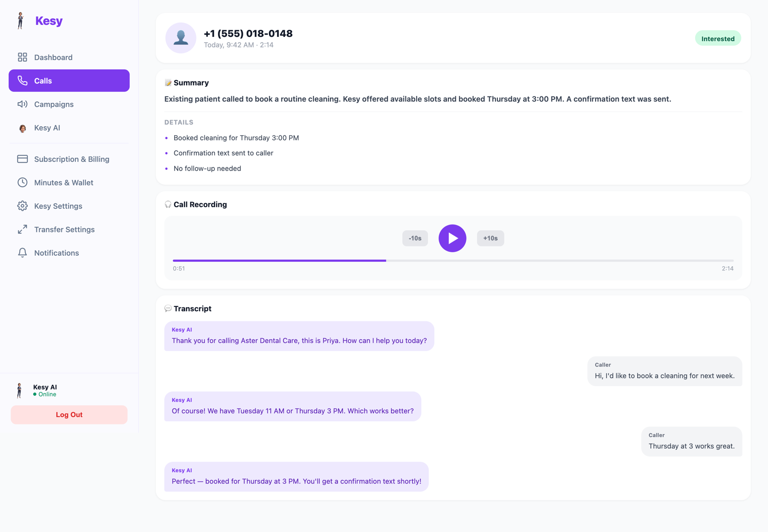The width and height of the screenshot is (768, 532).
Task: Click the Minutes & Wallet clock icon
Action: [x=23, y=182]
